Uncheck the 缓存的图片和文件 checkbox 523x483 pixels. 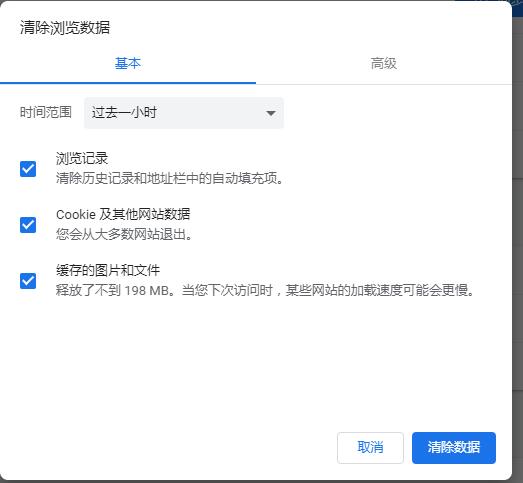click(28, 281)
